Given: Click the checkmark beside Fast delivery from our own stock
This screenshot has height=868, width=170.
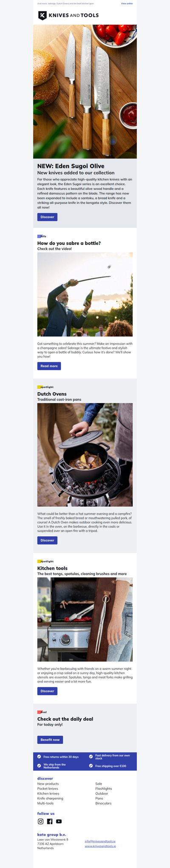Looking at the screenshot, I should pos(91,757).
